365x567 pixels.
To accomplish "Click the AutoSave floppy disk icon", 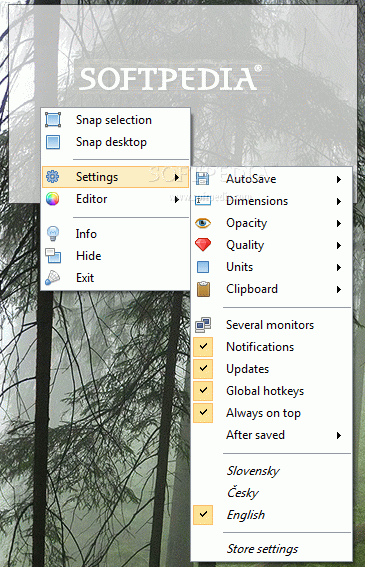I will [203, 179].
